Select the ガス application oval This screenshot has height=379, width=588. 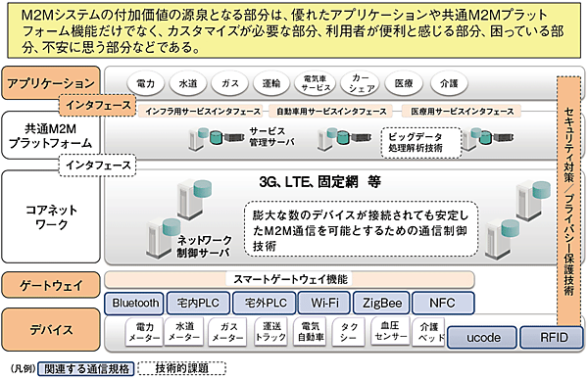pos(230,83)
